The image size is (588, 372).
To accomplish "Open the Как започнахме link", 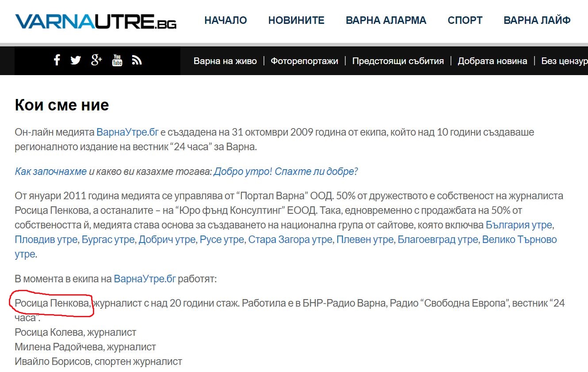I will (x=51, y=171).
